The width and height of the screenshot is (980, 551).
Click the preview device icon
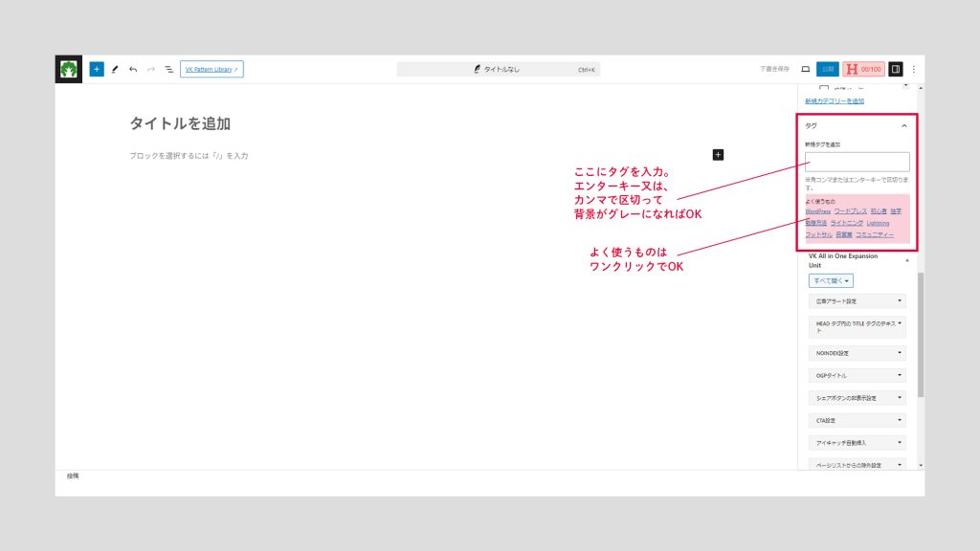point(805,69)
